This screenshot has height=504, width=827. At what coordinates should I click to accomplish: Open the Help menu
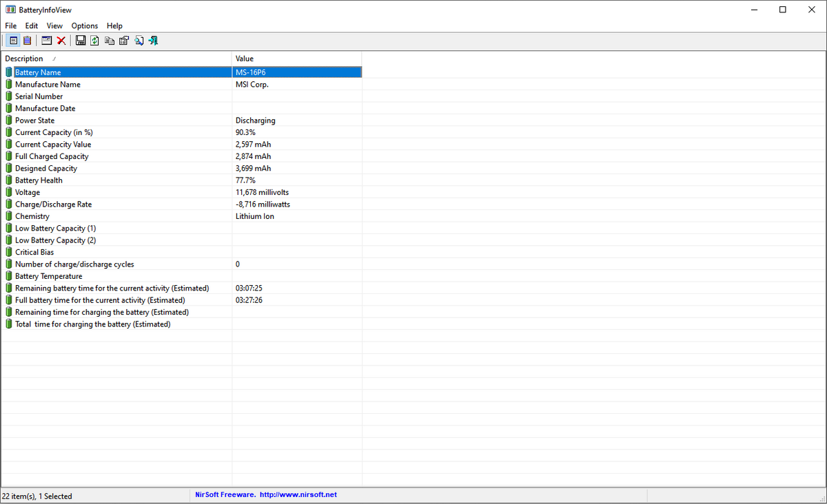coord(114,25)
